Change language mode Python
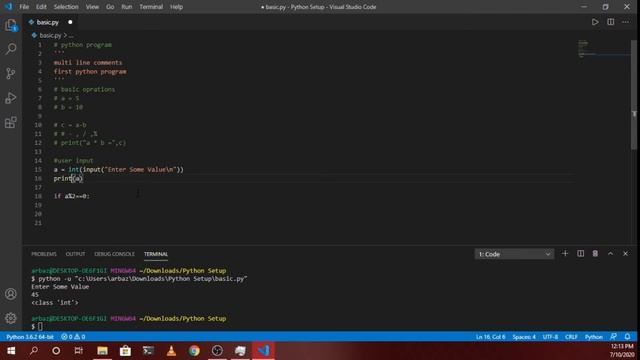 [593, 337]
